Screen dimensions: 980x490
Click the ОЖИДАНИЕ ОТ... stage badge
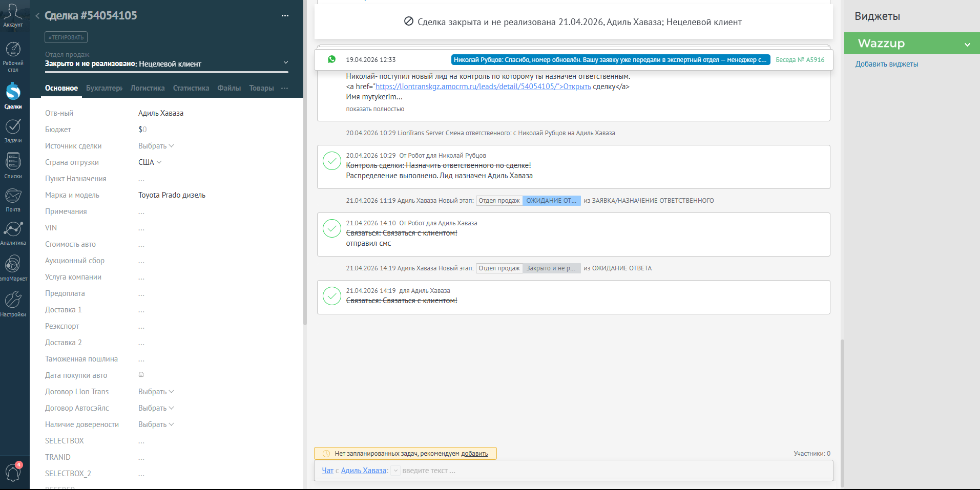pyautogui.click(x=551, y=201)
